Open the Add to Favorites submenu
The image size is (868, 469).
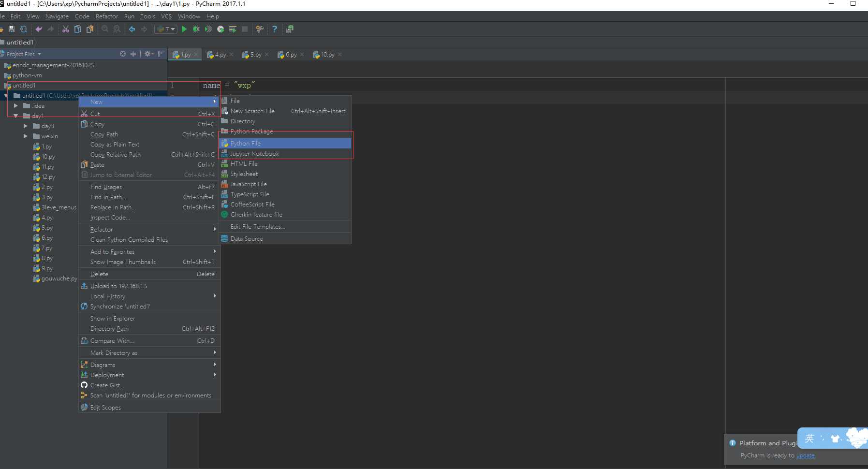coord(149,251)
